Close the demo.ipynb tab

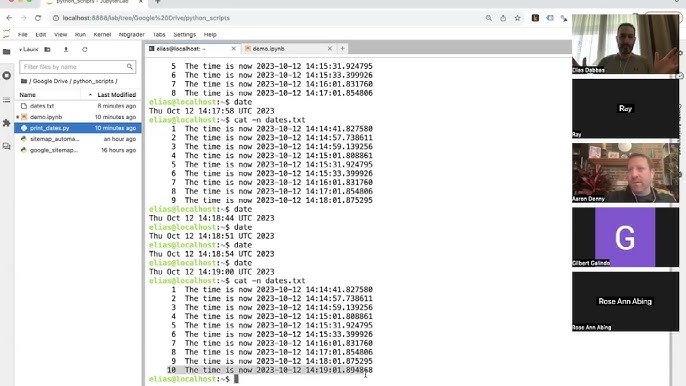(x=329, y=49)
